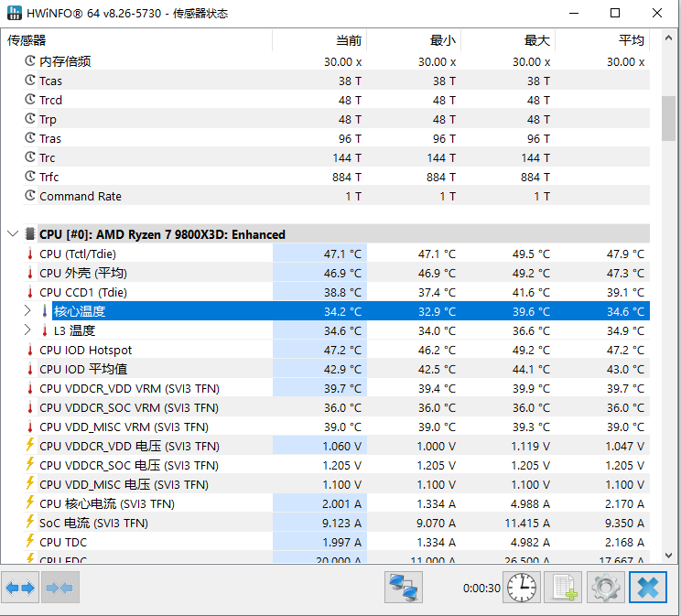Open the network remote monitoring icon
The image size is (681, 616).
click(404, 588)
